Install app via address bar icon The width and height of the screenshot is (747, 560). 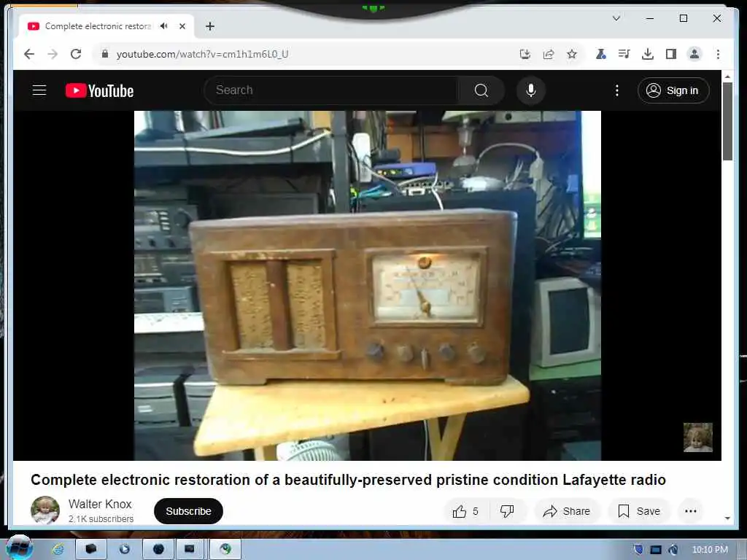pos(525,54)
